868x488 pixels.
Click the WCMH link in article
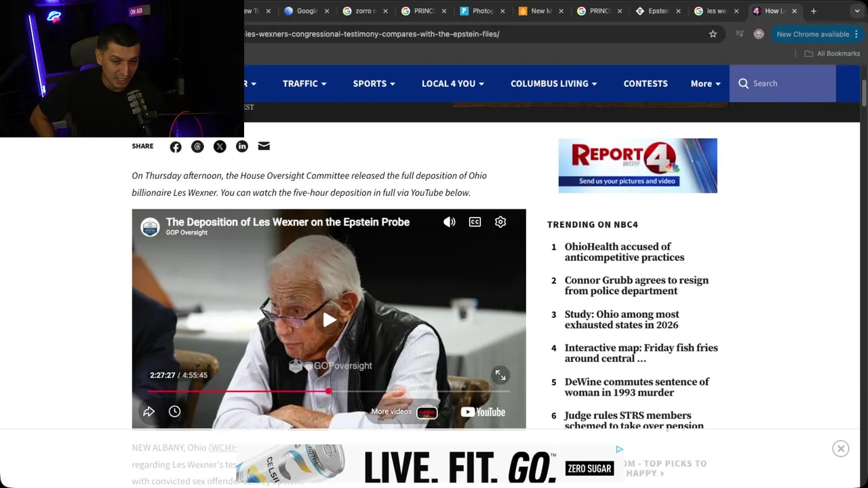[x=223, y=447]
